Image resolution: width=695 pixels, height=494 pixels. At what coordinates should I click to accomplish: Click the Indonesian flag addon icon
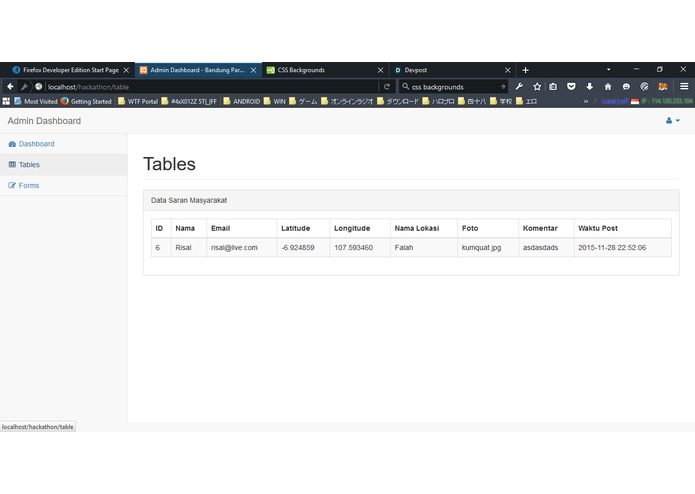635,101
